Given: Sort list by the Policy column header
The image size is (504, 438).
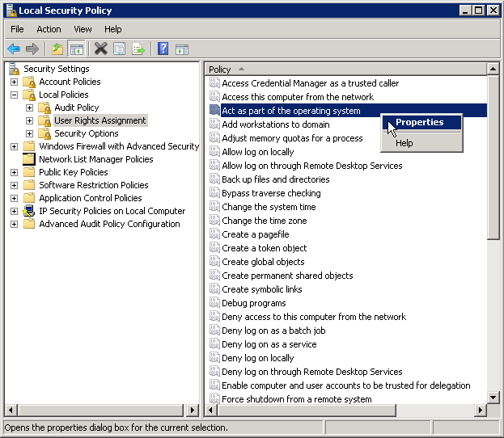Looking at the screenshot, I should (346, 69).
